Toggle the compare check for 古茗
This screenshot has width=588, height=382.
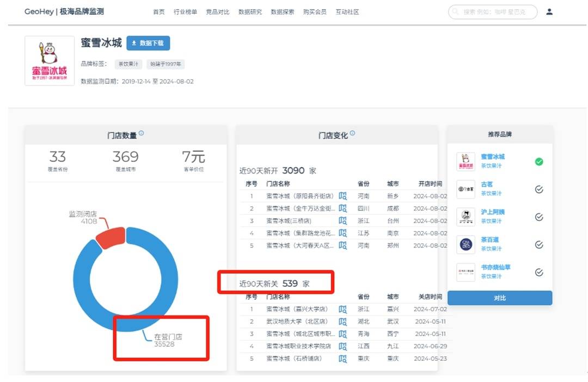coord(539,189)
